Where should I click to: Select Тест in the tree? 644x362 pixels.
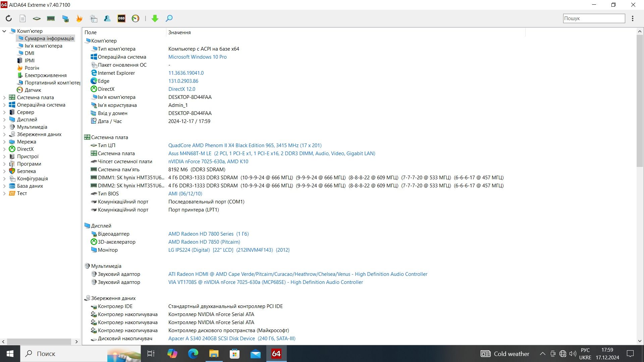pos(22,193)
